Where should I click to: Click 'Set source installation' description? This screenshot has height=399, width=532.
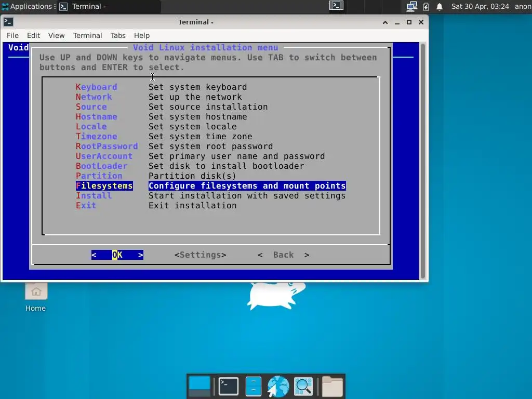(208, 107)
